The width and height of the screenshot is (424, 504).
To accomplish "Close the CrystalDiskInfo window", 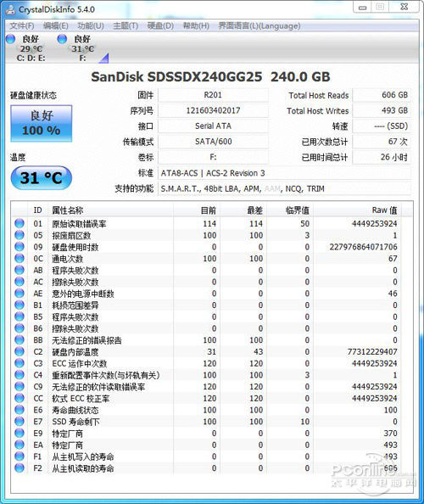I will pyautogui.click(x=404, y=7).
